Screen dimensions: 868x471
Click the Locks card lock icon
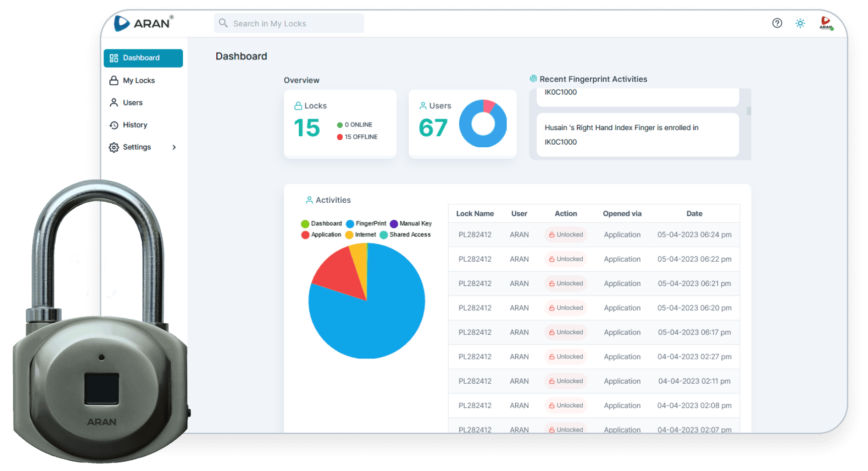pyautogui.click(x=298, y=106)
